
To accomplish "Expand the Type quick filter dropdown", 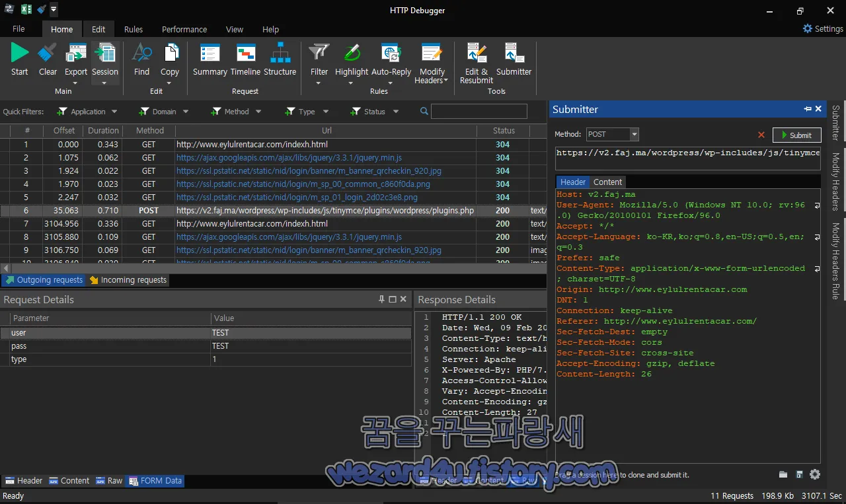I will 325,112.
